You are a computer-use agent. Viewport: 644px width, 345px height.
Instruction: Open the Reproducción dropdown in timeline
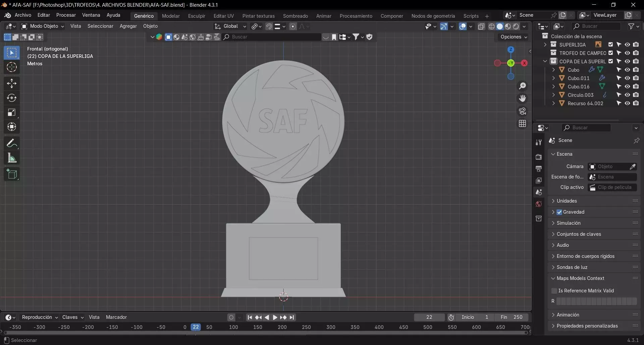[40, 317]
